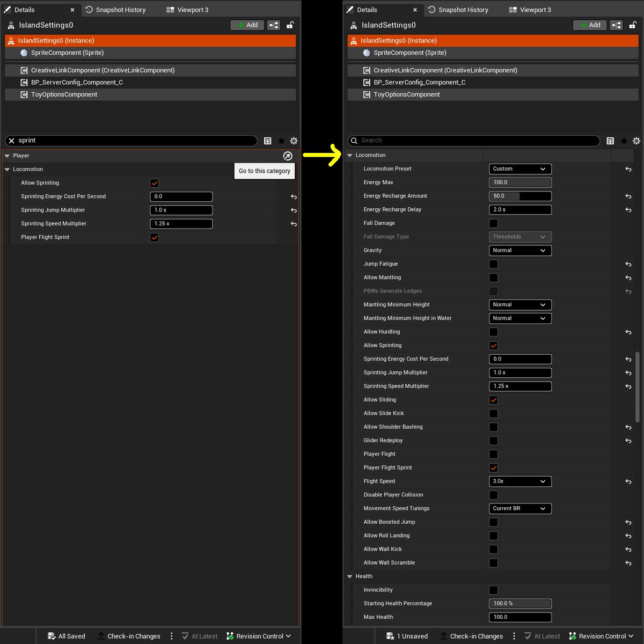Reset Sprinting Energy Cost Per Second in the left panel

tap(294, 197)
